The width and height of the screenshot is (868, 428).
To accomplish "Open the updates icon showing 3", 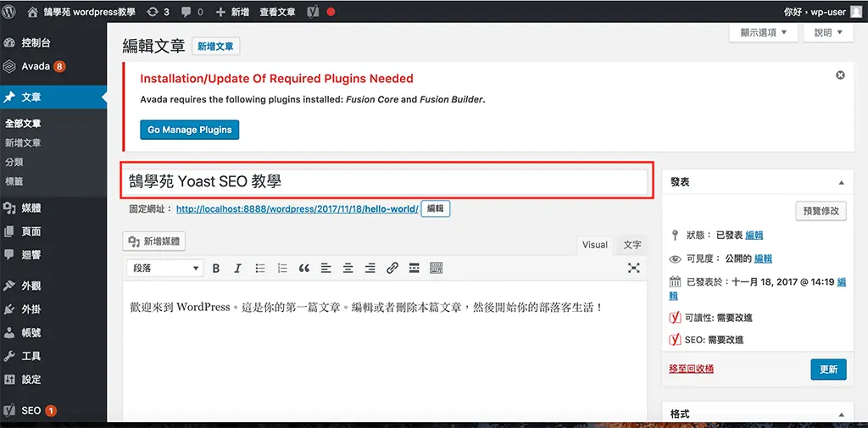I will (x=158, y=12).
